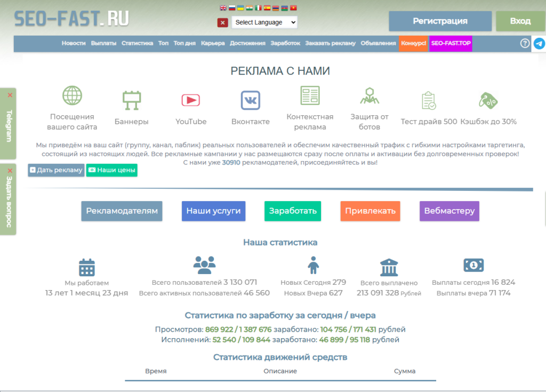
Task: Select the Vietnamese flag language
Action: [294, 8]
